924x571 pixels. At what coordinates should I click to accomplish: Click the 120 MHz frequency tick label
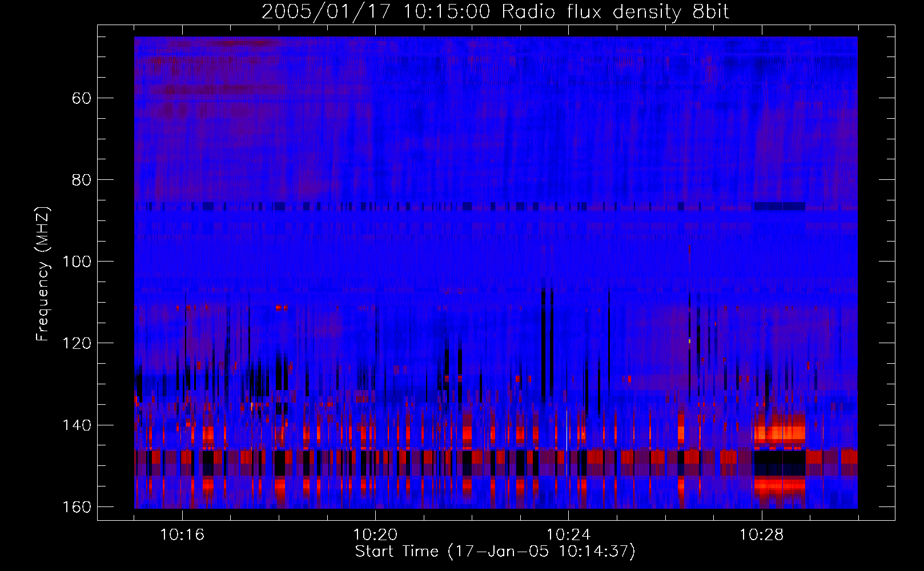coord(77,343)
